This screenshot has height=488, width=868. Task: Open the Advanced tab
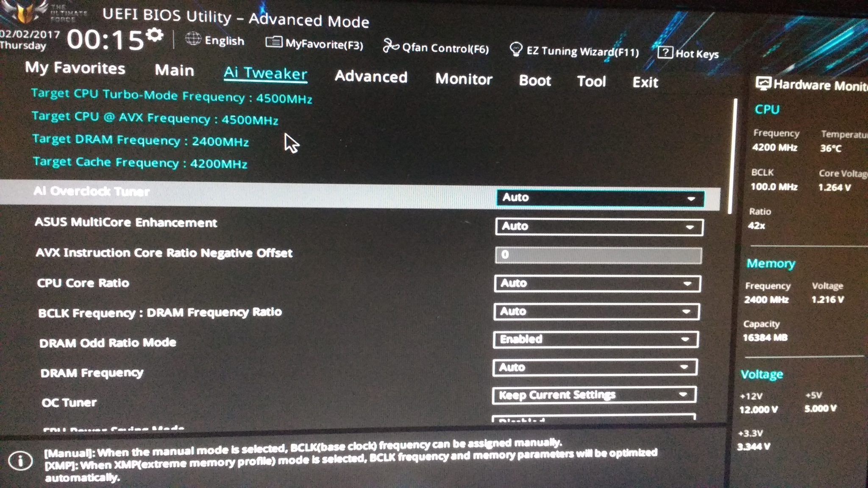[371, 76]
